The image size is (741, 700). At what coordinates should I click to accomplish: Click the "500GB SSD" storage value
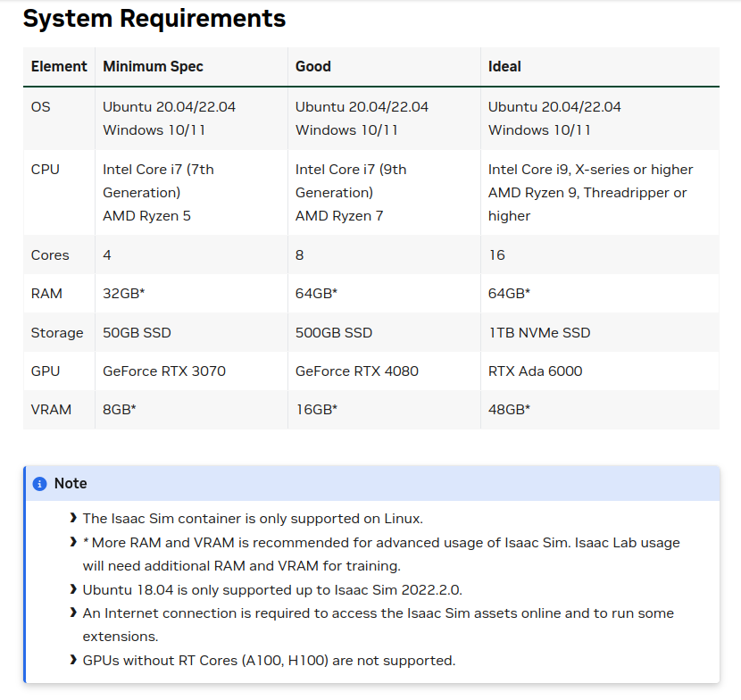tap(334, 333)
